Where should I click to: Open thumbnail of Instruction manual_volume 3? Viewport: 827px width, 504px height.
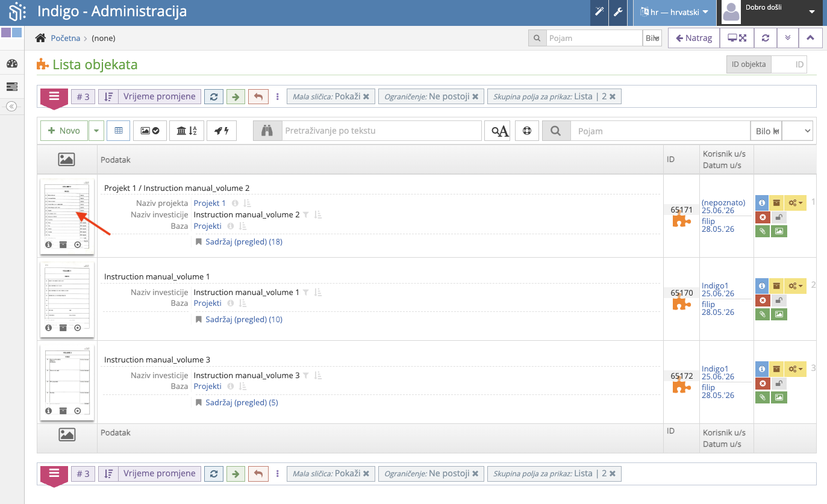pyautogui.click(x=67, y=382)
